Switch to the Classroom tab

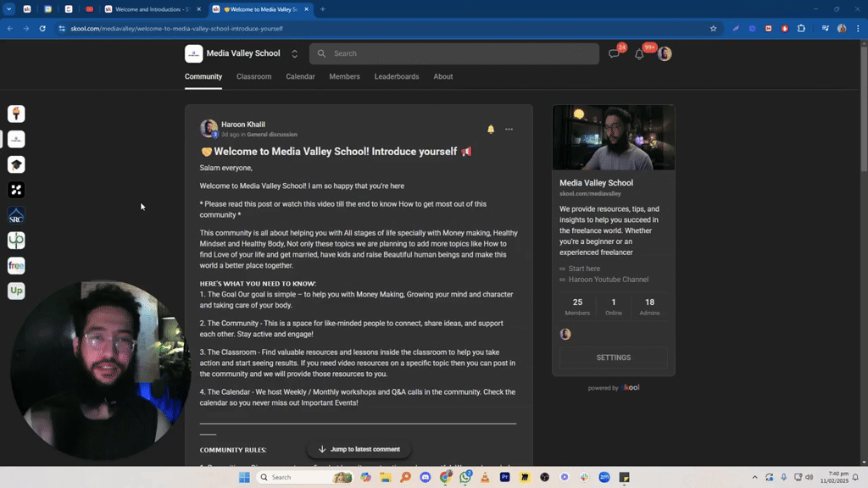click(x=254, y=77)
